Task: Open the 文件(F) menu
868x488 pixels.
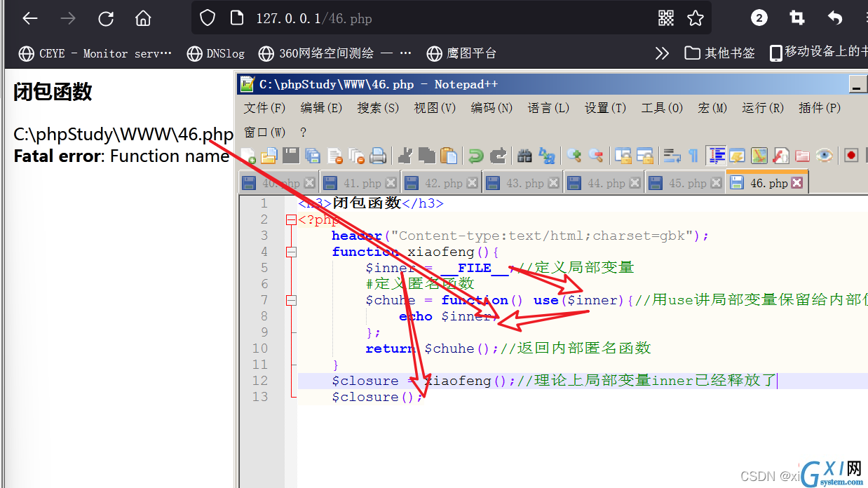Action: [x=265, y=108]
